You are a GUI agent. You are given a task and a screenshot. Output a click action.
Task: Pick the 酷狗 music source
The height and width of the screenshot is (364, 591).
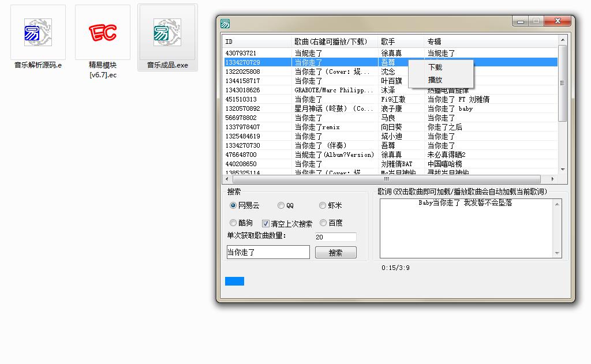point(233,223)
